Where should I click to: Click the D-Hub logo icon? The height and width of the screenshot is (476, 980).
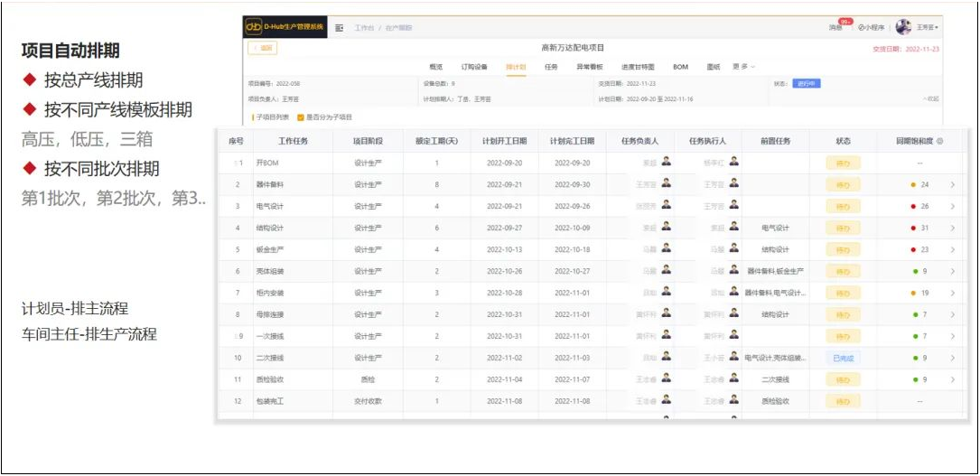(x=255, y=27)
